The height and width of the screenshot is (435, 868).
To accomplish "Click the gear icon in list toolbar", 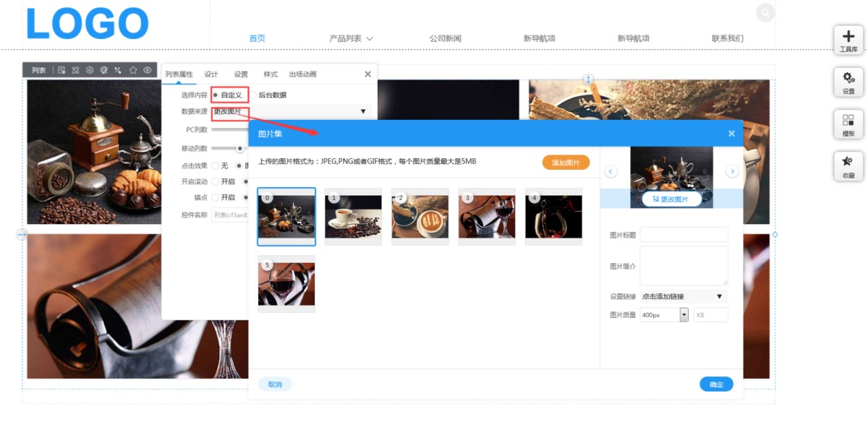I will [90, 70].
